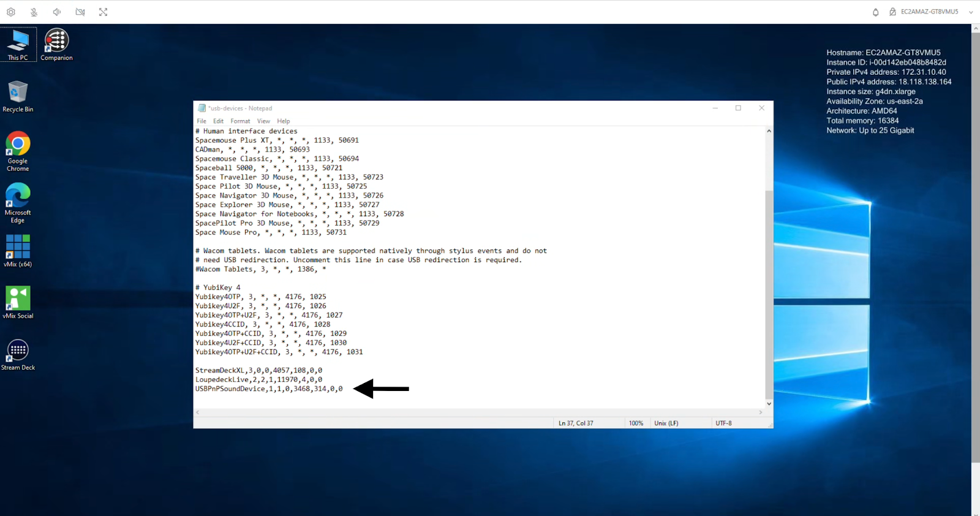Click 'UTF-8' encoding in status bar
Screen dimensions: 980x516
click(723, 423)
